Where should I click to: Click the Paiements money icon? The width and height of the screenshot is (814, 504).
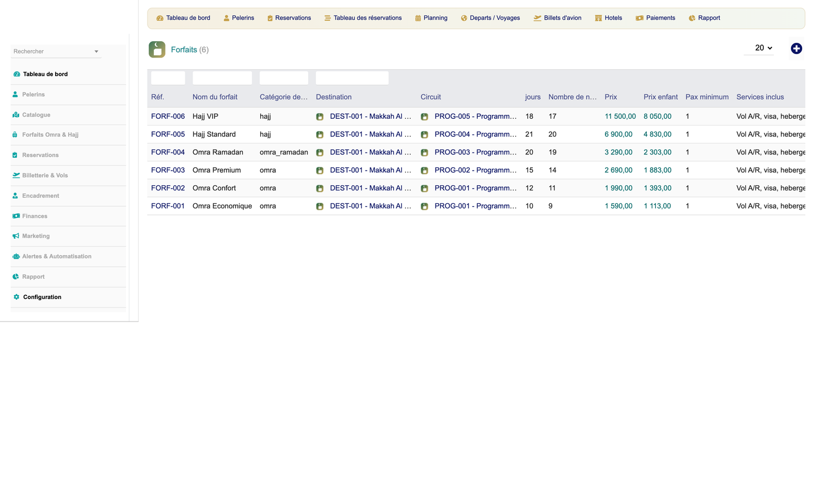pos(639,18)
